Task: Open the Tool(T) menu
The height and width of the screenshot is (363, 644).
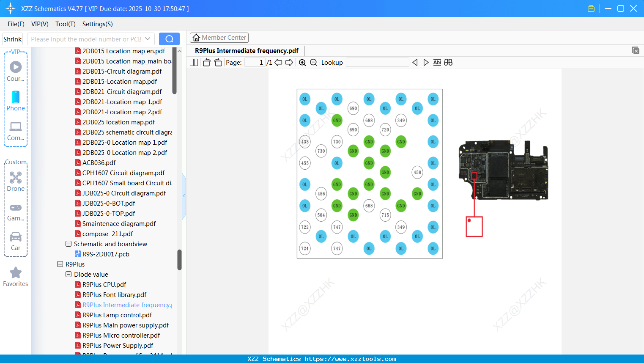Action: coord(66,24)
